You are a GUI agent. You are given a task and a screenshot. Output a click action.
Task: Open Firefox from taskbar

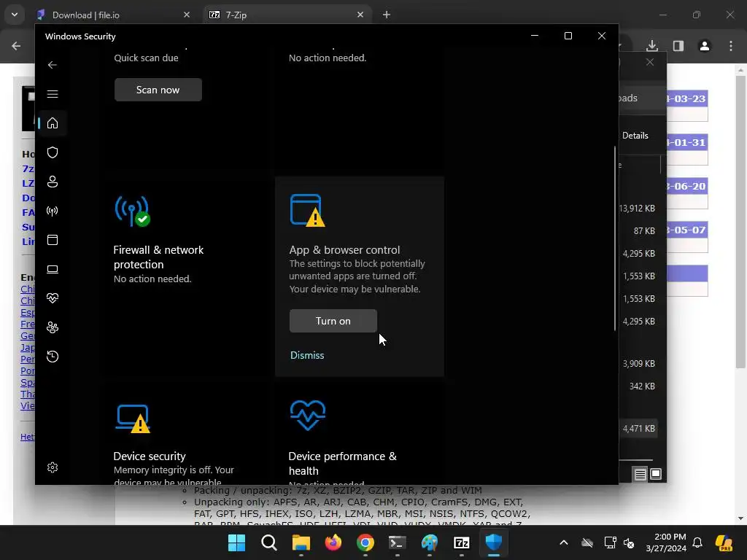click(x=333, y=542)
